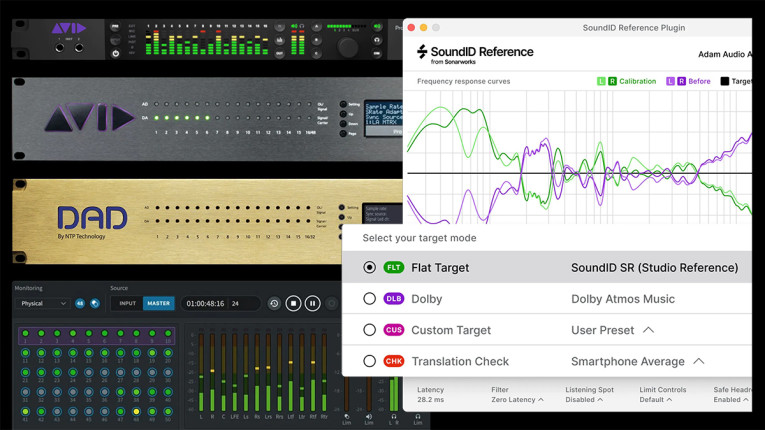Open the Monitoring Physical dropdown
Screen dimensions: 765x430
point(43,304)
